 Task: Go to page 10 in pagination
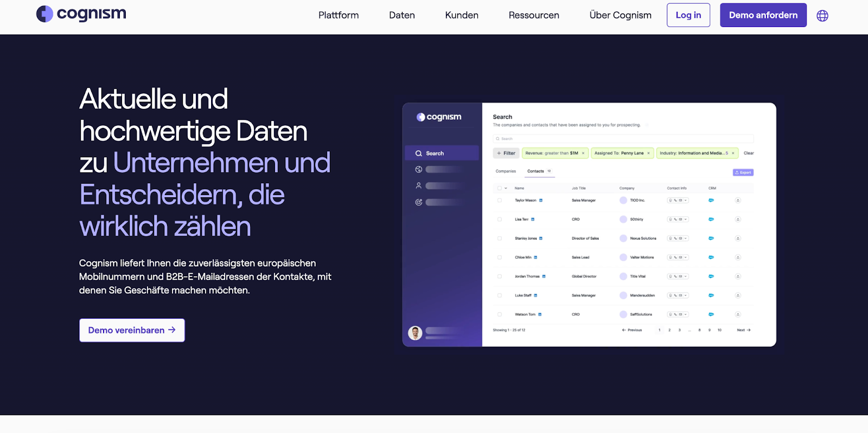pos(719,330)
